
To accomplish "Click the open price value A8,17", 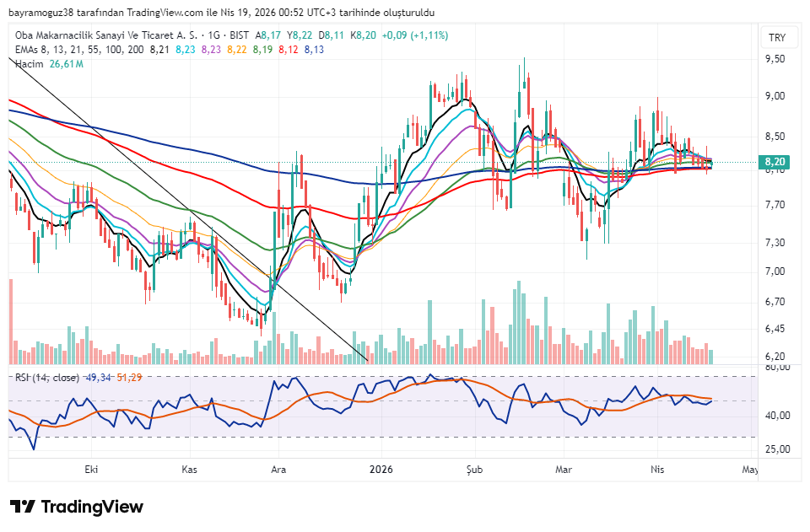I will [268, 35].
